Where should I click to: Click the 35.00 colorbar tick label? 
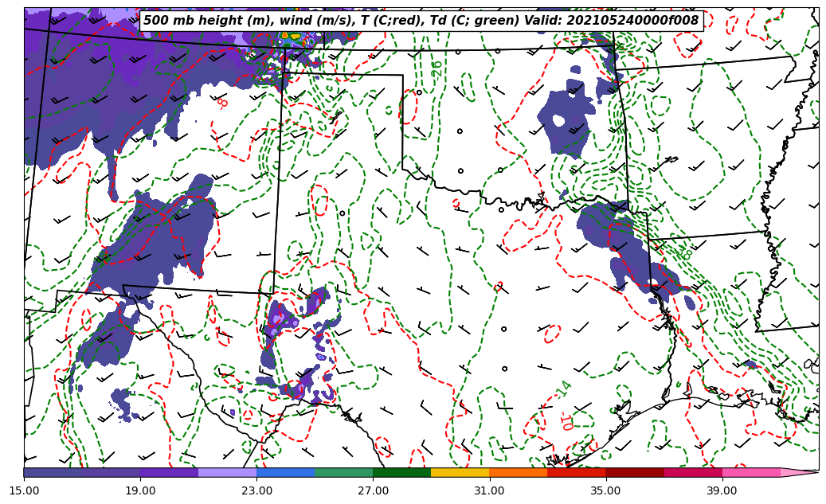click(605, 490)
